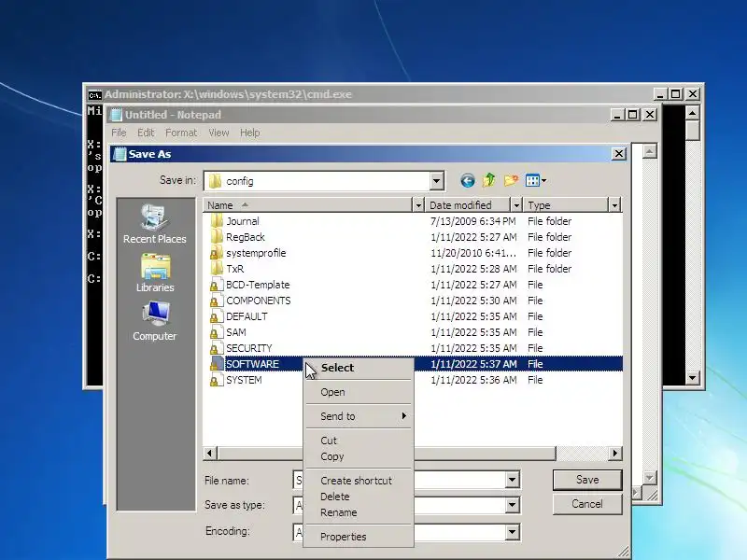747x560 pixels.
Task: Click file list scroll right arrow
Action: (x=615, y=454)
